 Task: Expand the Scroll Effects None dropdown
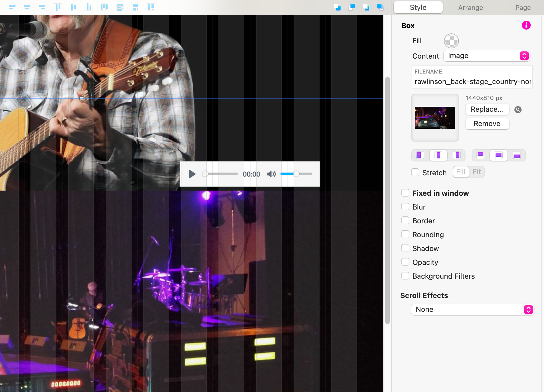pos(472,309)
